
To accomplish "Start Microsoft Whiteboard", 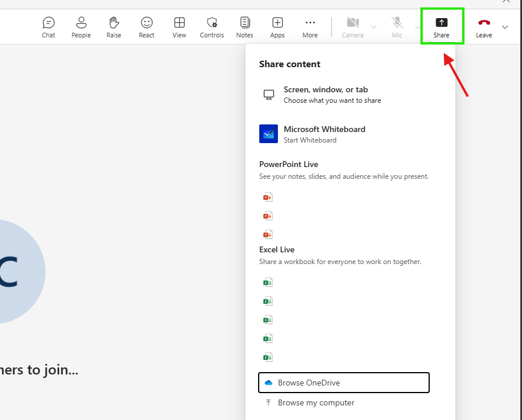I will pyautogui.click(x=344, y=134).
